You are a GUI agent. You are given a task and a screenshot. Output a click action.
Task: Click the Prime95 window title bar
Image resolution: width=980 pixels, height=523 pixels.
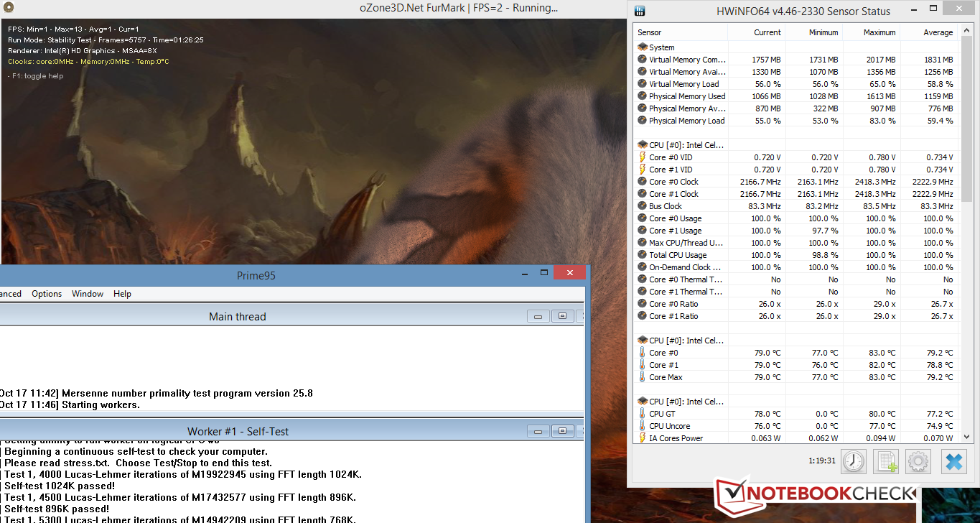[256, 275]
